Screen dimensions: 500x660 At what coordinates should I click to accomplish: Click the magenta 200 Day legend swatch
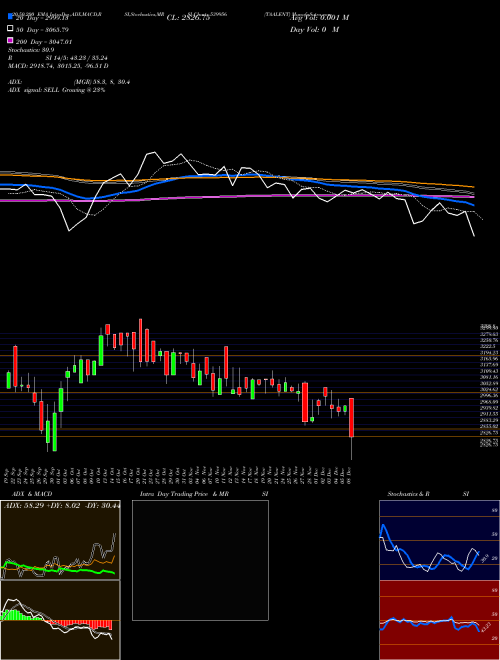(x=11, y=41)
